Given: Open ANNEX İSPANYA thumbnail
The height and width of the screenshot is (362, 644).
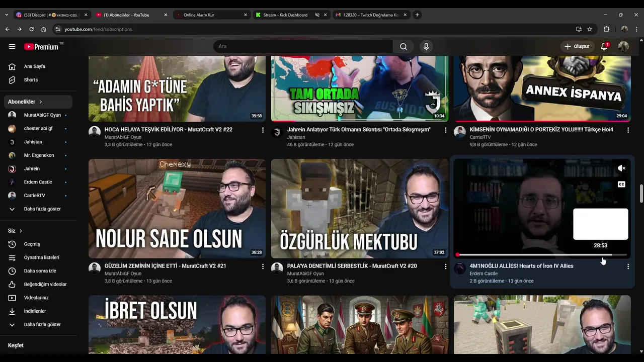Looking at the screenshot, I should [x=542, y=88].
